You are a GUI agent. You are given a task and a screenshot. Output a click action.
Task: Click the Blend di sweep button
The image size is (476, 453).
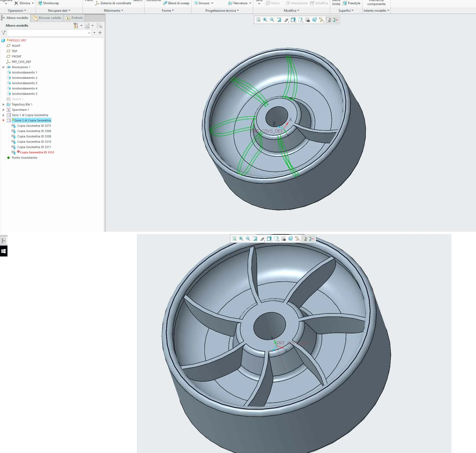176,3
